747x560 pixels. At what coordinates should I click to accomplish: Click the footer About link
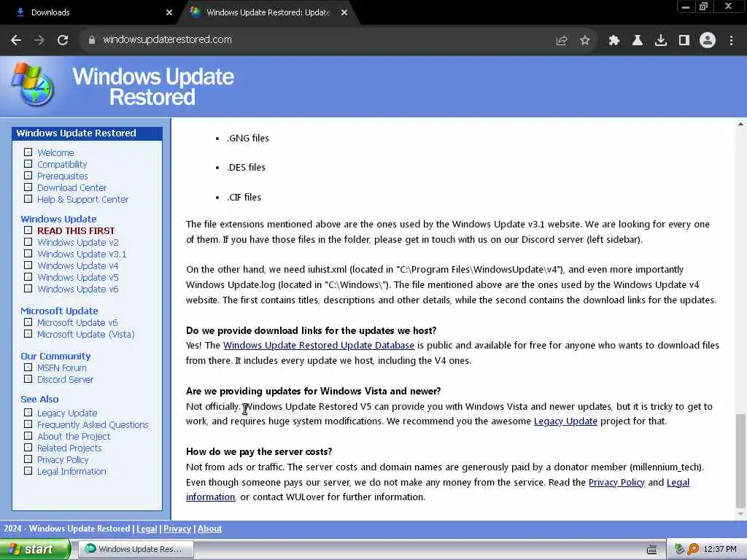coord(209,529)
